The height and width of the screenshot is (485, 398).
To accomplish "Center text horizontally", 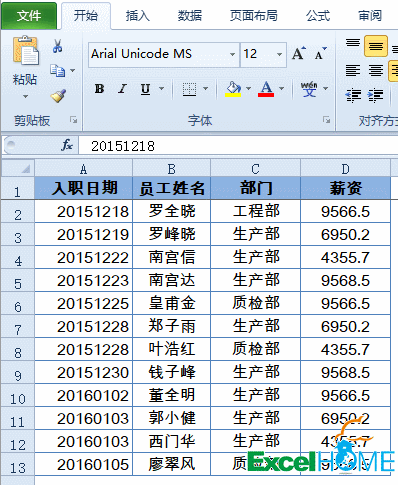I will 376,71.
